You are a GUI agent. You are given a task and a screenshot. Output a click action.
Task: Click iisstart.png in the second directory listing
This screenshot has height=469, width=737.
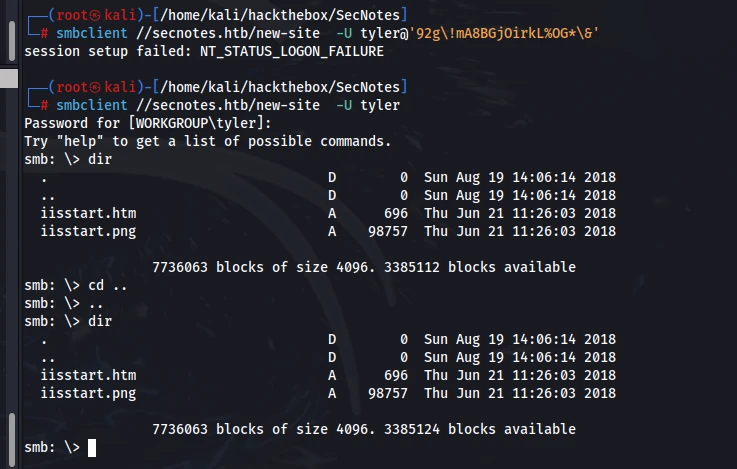(x=88, y=394)
